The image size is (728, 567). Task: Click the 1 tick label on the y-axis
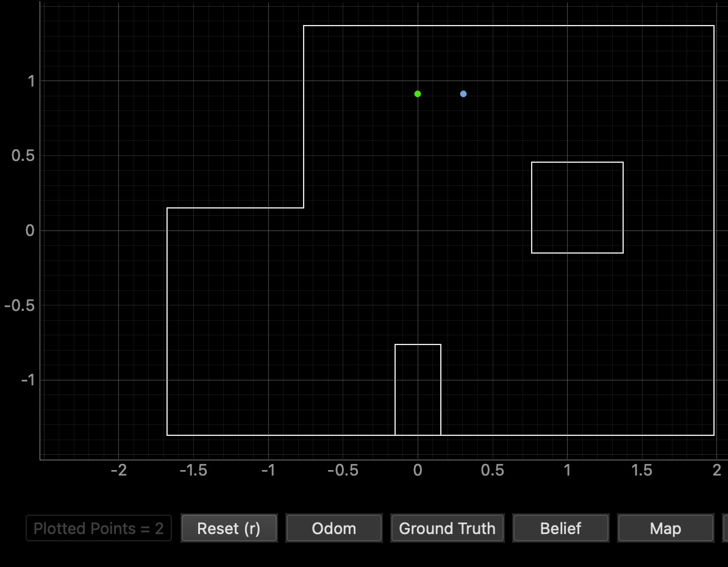coord(31,81)
